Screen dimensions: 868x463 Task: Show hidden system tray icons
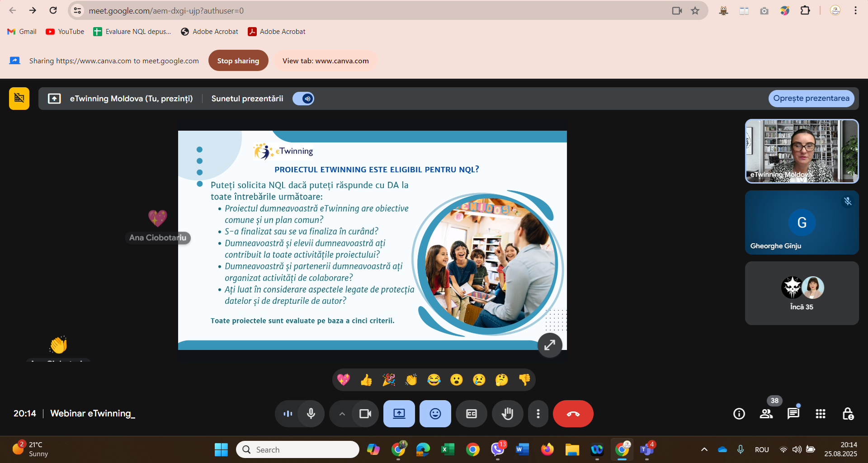click(704, 449)
